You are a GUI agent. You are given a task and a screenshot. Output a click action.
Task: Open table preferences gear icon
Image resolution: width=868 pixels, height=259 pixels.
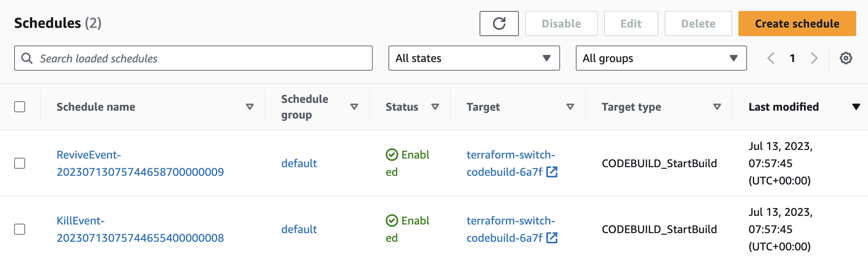click(x=846, y=58)
